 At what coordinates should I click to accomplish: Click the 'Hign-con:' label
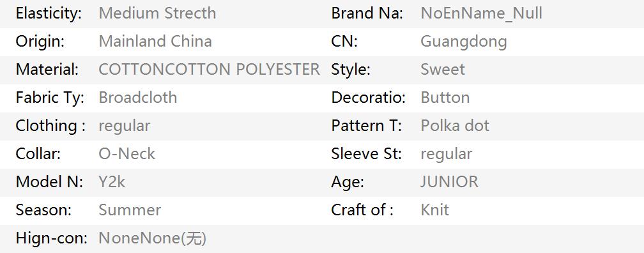pos(51,239)
